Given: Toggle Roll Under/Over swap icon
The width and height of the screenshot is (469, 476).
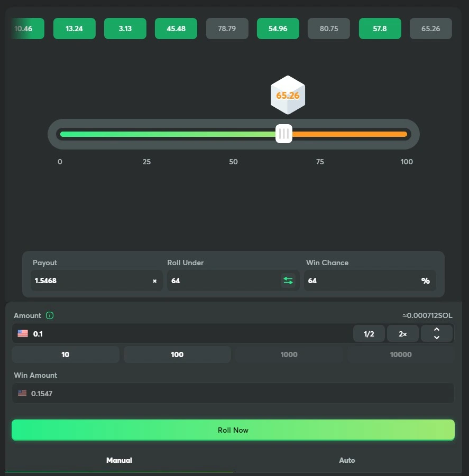Looking at the screenshot, I should point(288,281).
